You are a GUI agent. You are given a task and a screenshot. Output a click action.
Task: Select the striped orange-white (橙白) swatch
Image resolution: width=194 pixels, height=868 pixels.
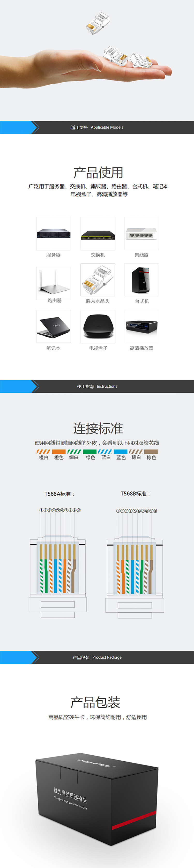pyautogui.click(x=43, y=452)
